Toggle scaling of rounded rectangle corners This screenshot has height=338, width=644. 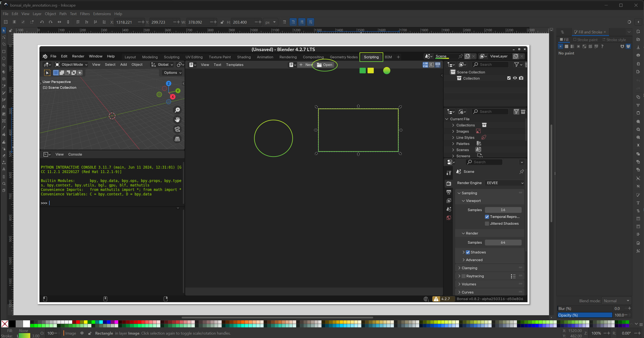293,22
